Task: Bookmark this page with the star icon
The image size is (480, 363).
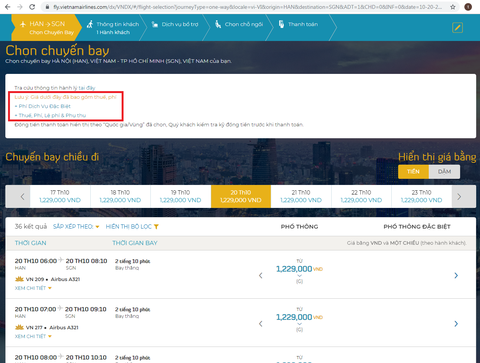Action: tap(453, 7)
